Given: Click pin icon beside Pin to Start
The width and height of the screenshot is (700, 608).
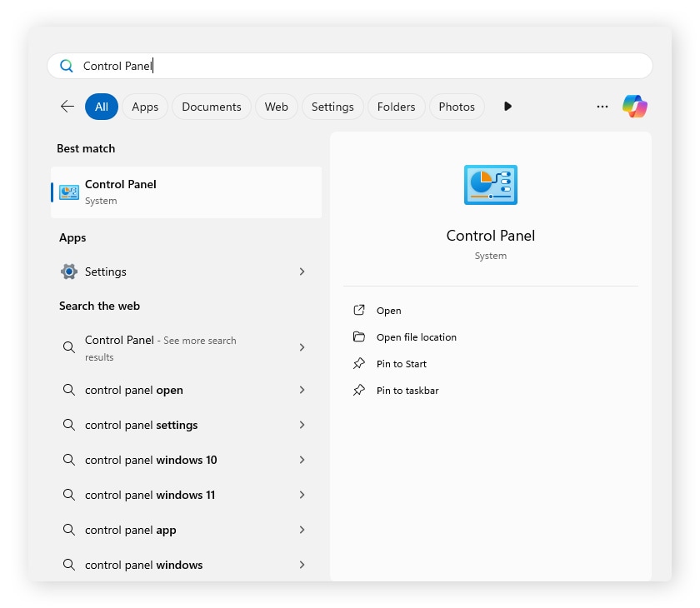Looking at the screenshot, I should 359,364.
